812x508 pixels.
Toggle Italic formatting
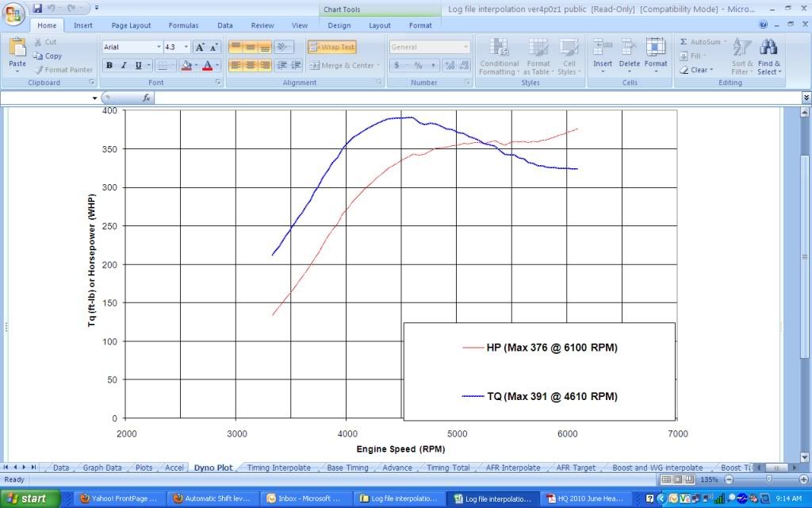[x=124, y=66]
